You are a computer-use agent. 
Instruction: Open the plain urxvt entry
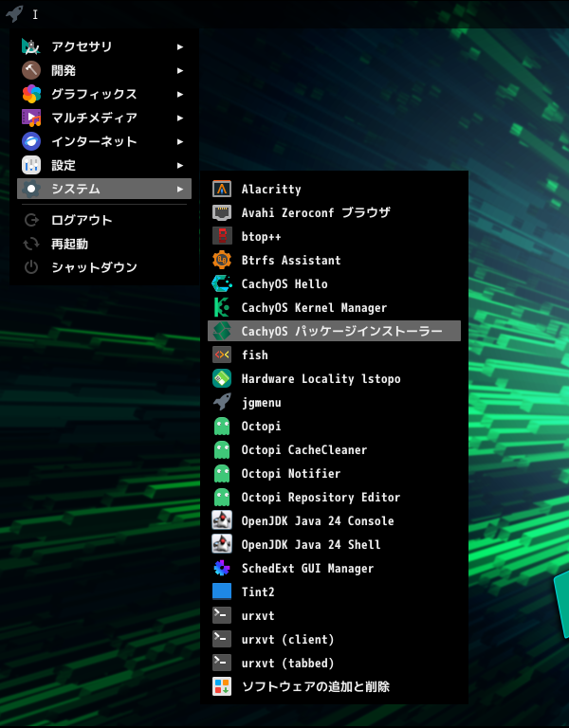[x=334, y=615]
